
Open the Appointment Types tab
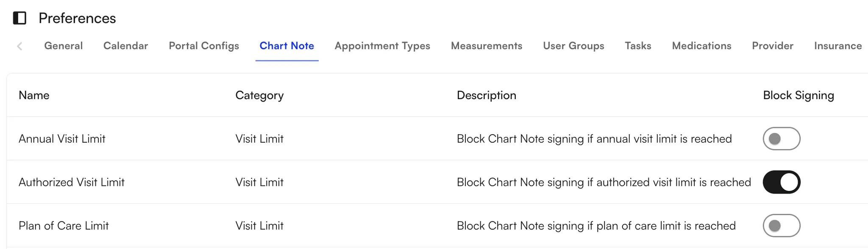coord(382,46)
